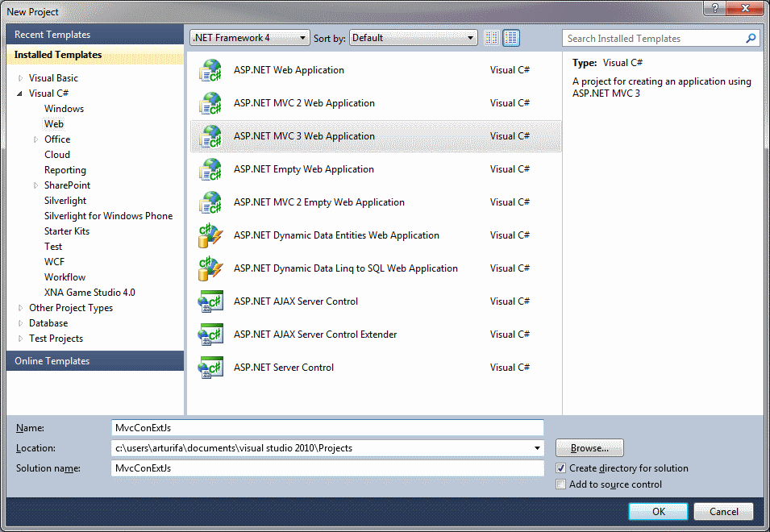Switch to medium icons list view
Image resolution: width=770 pixels, height=532 pixels.
(x=511, y=38)
